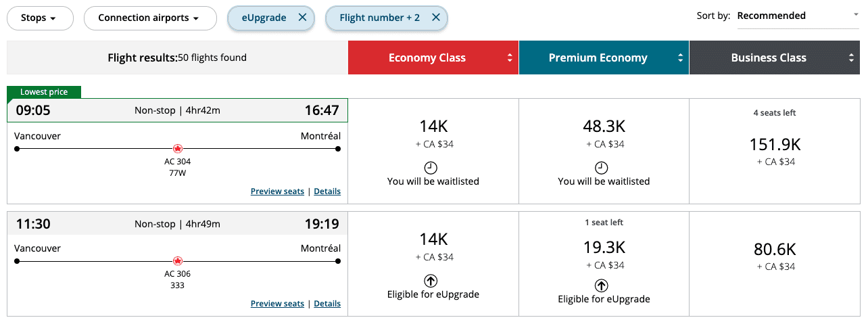Screen dimensions: 868x322
Task: View Details for flight AC 306
Action: click(327, 304)
